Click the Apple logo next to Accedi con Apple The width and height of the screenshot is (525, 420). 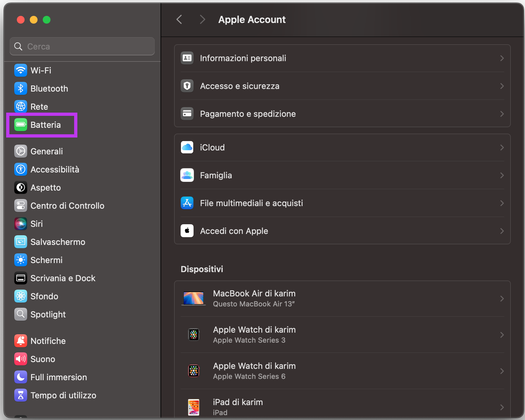point(187,231)
